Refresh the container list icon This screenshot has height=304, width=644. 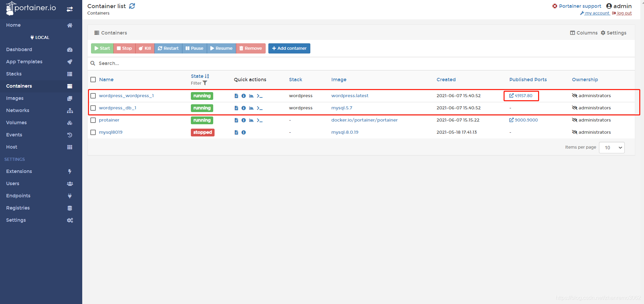[x=132, y=6]
